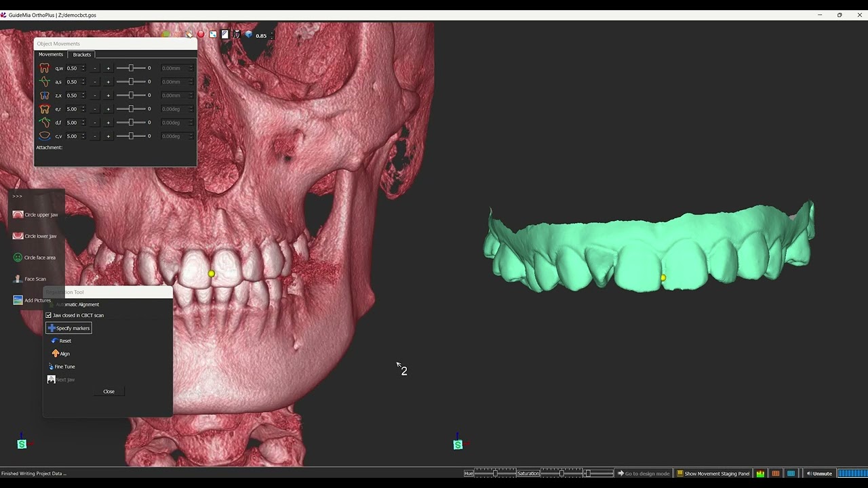Click the left viewport orientation axis icon
868x488 pixels.
coord(22,443)
